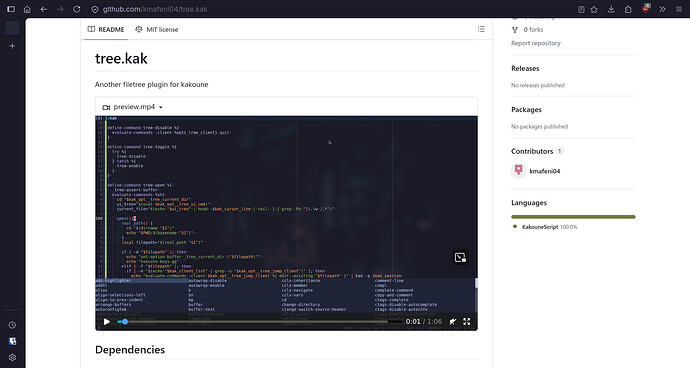
Task: Toggle picture-in-picture for the video
Action: [460, 258]
